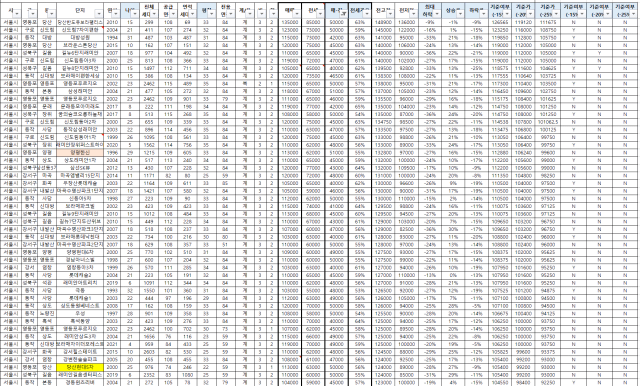The width and height of the screenshot is (640, 386).
Task: Open the 기준여부 (-20%) filter dropdown
Action: [608, 14]
